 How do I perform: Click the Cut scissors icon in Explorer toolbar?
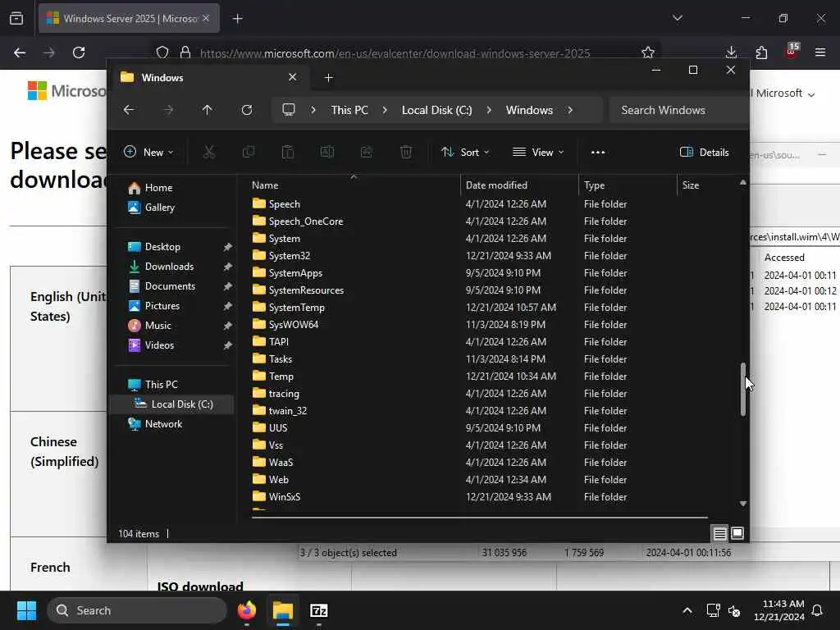209,152
